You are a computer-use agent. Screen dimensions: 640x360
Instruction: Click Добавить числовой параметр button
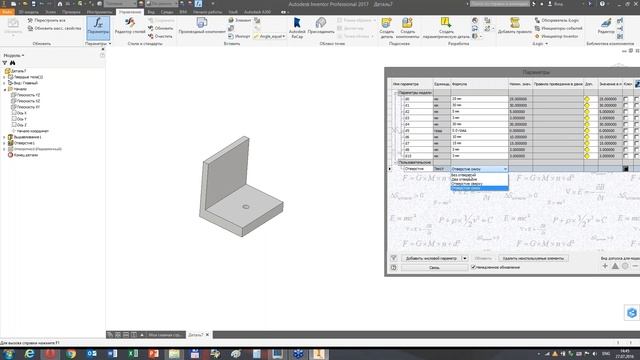point(431,258)
